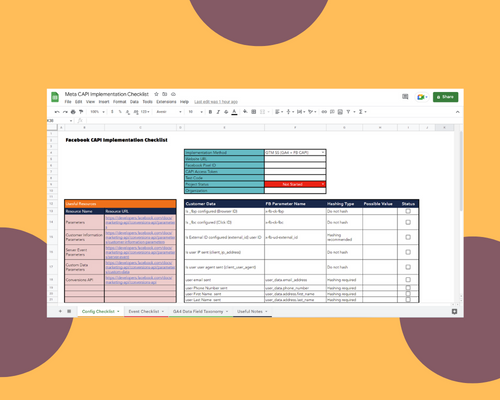Open the File menu
This screenshot has width=500, height=400.
pyautogui.click(x=68, y=102)
